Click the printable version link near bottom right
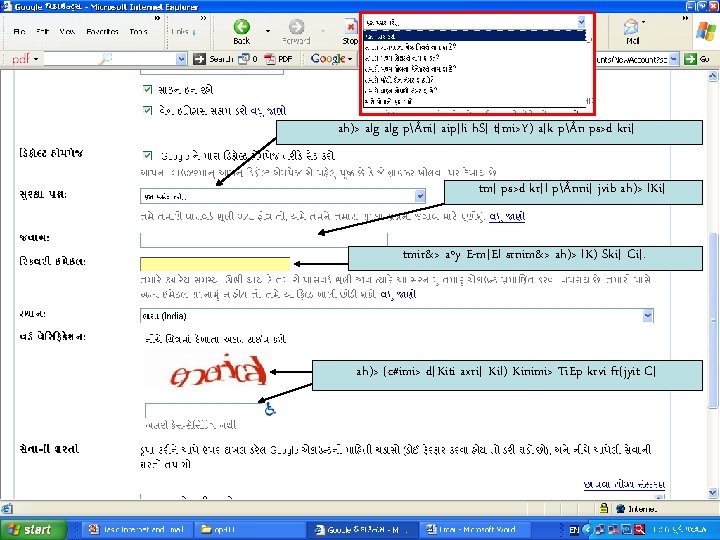The image size is (720, 540). [x=624, y=484]
